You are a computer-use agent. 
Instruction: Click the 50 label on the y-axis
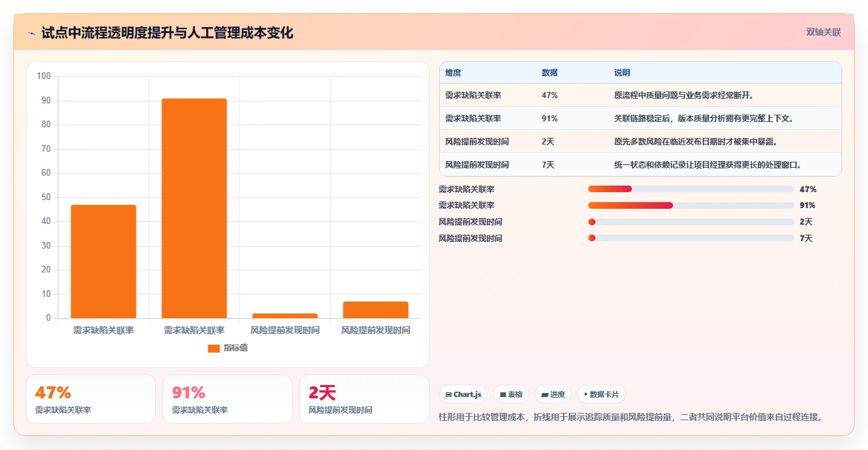pyautogui.click(x=46, y=197)
